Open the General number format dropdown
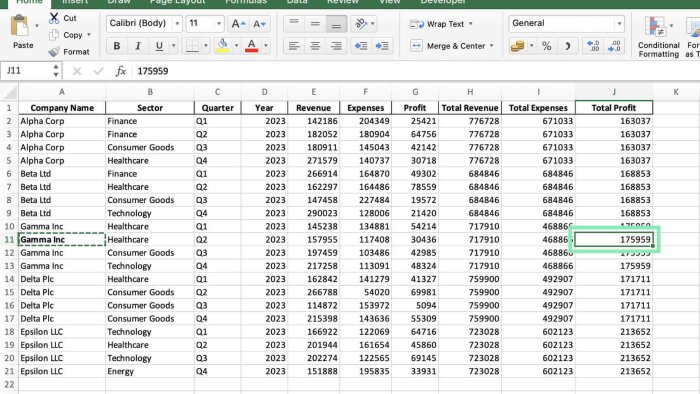 pyautogui.click(x=620, y=24)
